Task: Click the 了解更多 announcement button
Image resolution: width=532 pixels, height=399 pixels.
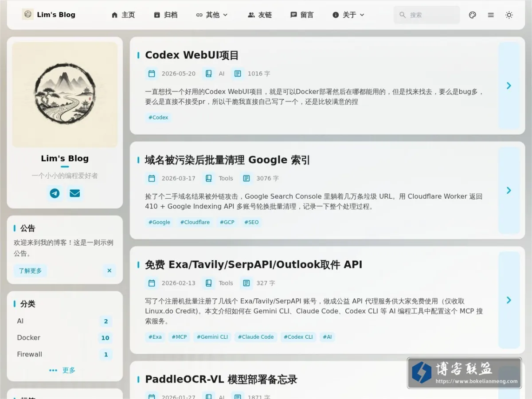Action: [x=30, y=270]
